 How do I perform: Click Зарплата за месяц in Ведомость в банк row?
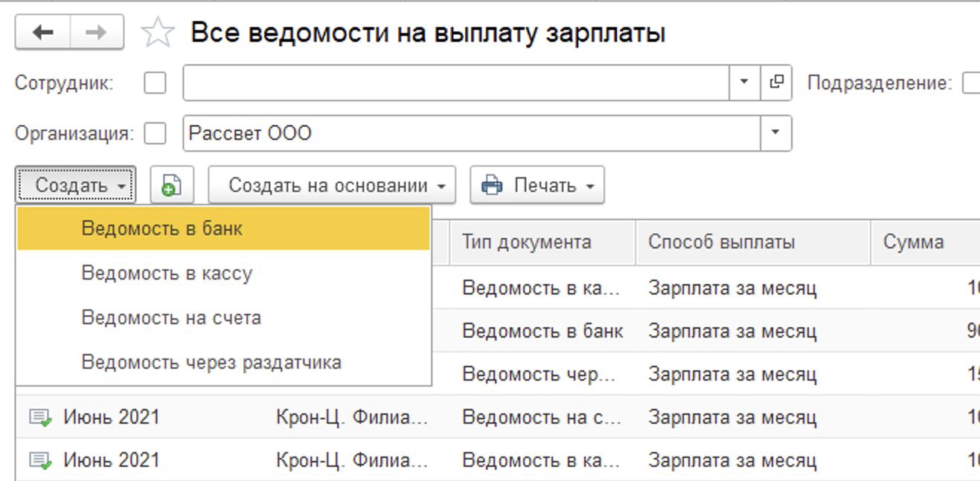732,331
